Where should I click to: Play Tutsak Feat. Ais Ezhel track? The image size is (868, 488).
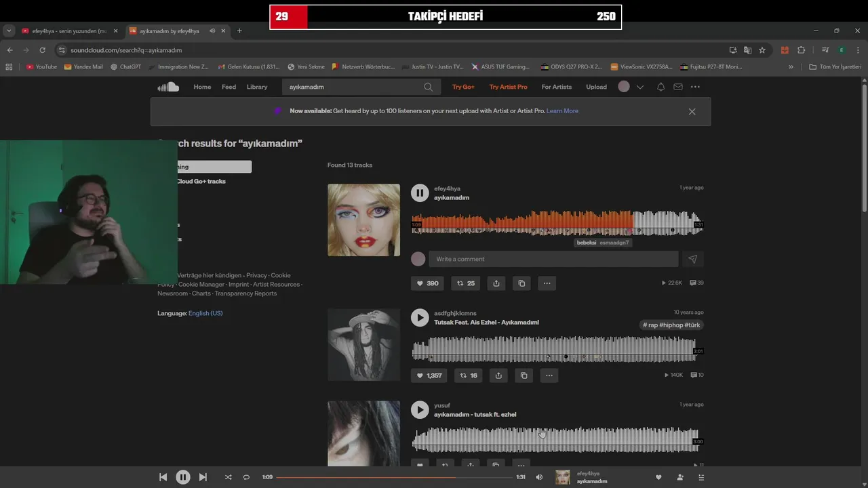tap(420, 317)
